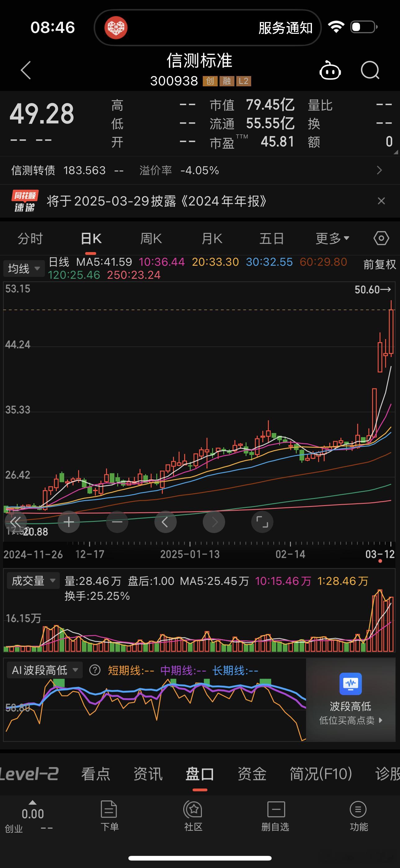Tap the 50.60 high price marker
Viewport: 400px width, 868px height.
[x=372, y=289]
